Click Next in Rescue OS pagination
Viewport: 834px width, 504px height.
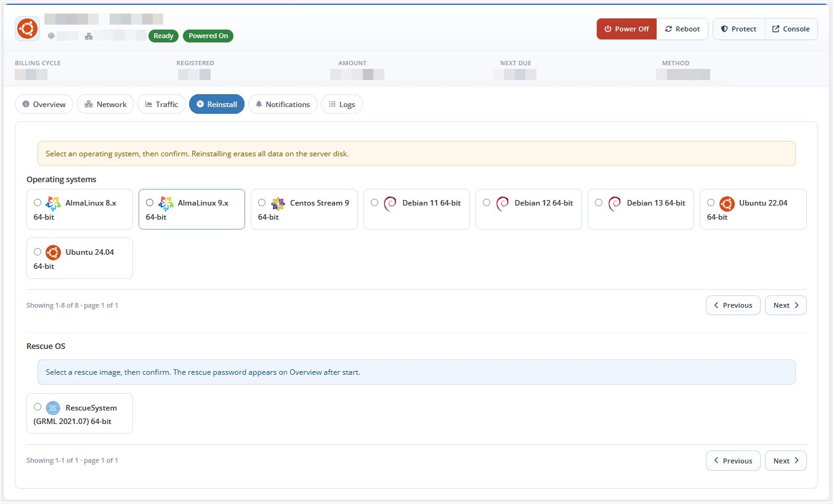point(786,460)
